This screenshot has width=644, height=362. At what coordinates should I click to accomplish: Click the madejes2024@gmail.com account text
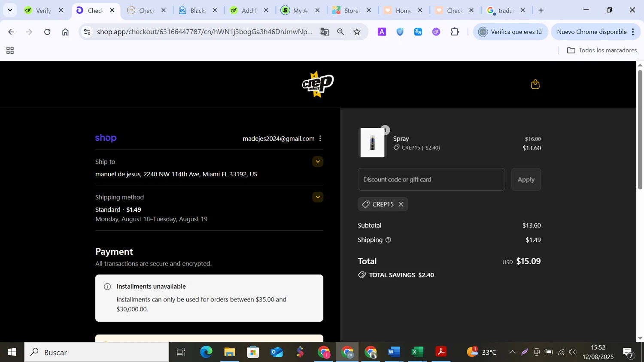click(x=278, y=139)
